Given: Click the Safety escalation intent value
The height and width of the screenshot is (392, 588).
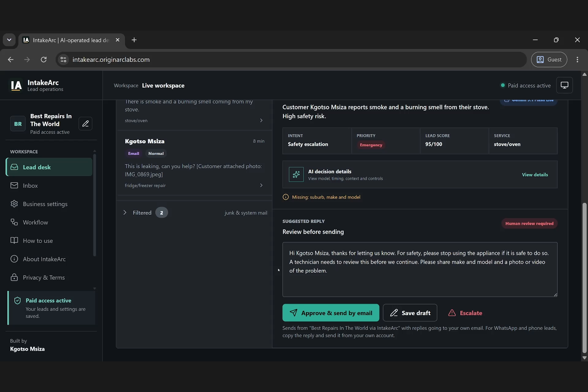Looking at the screenshot, I should pyautogui.click(x=308, y=144).
